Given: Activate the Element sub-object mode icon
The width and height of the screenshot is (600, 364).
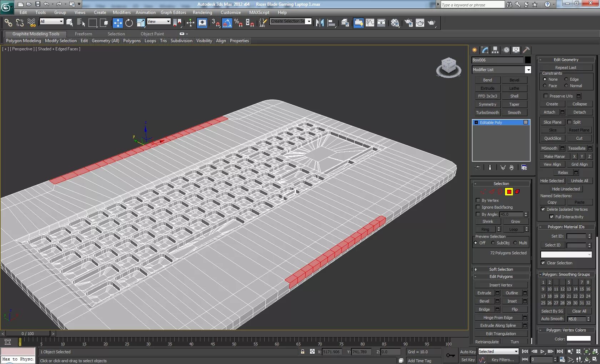Looking at the screenshot, I should pyautogui.click(x=517, y=191).
